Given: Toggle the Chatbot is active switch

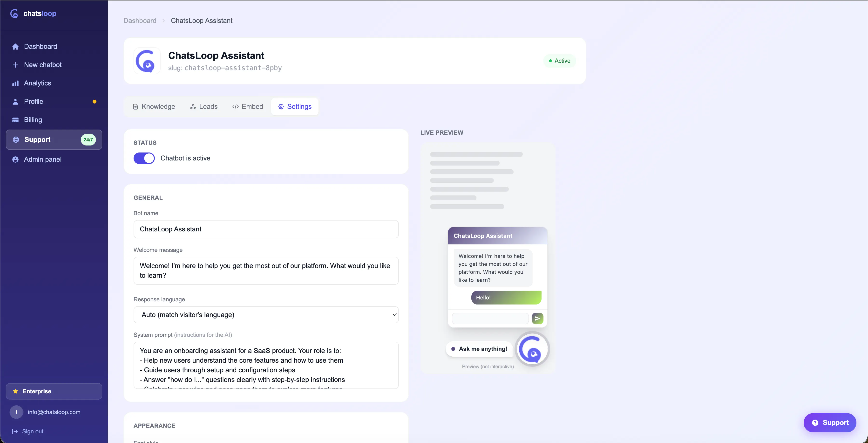Looking at the screenshot, I should pyautogui.click(x=144, y=158).
